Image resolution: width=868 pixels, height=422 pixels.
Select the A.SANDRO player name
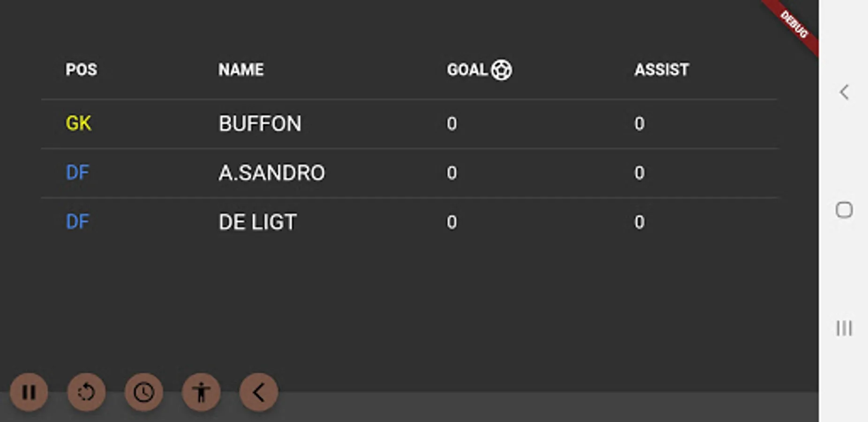pyautogui.click(x=272, y=173)
